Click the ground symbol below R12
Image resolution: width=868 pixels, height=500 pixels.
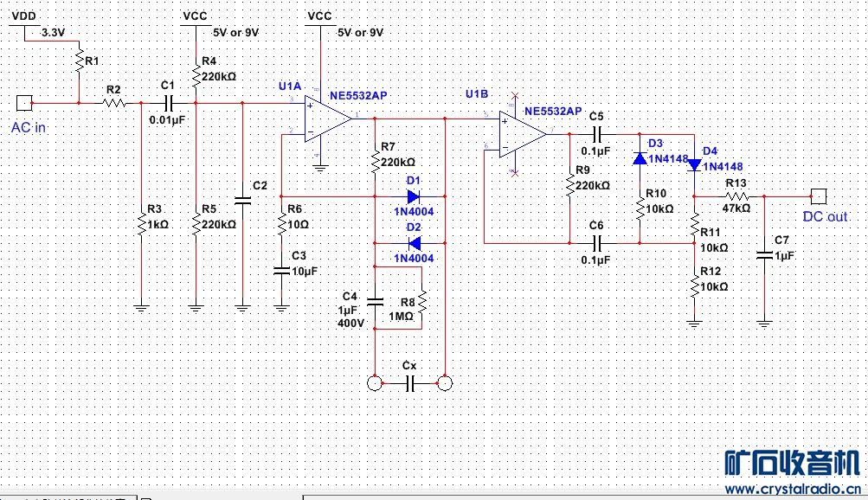pos(694,324)
